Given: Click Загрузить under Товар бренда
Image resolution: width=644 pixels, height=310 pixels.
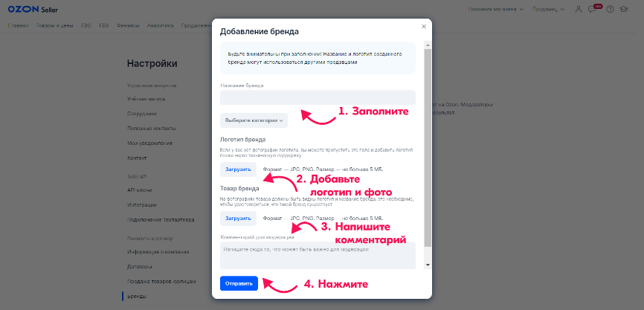Looking at the screenshot, I should coord(238,219).
